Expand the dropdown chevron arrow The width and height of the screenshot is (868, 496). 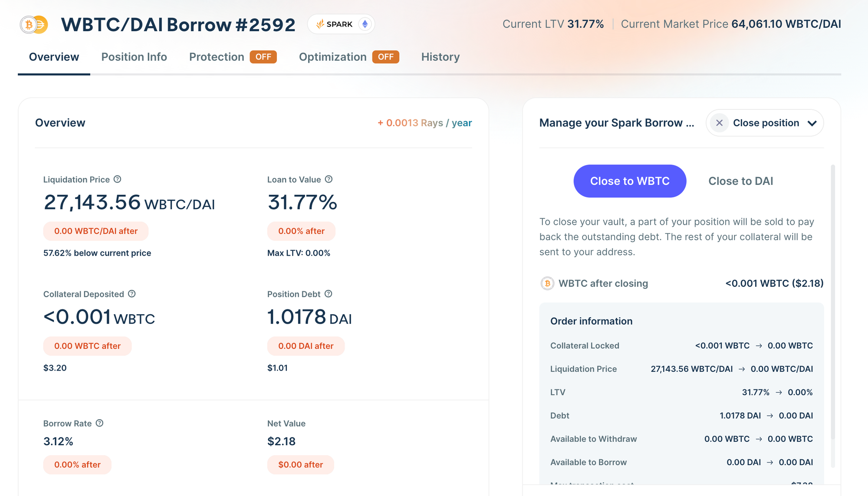[812, 123]
